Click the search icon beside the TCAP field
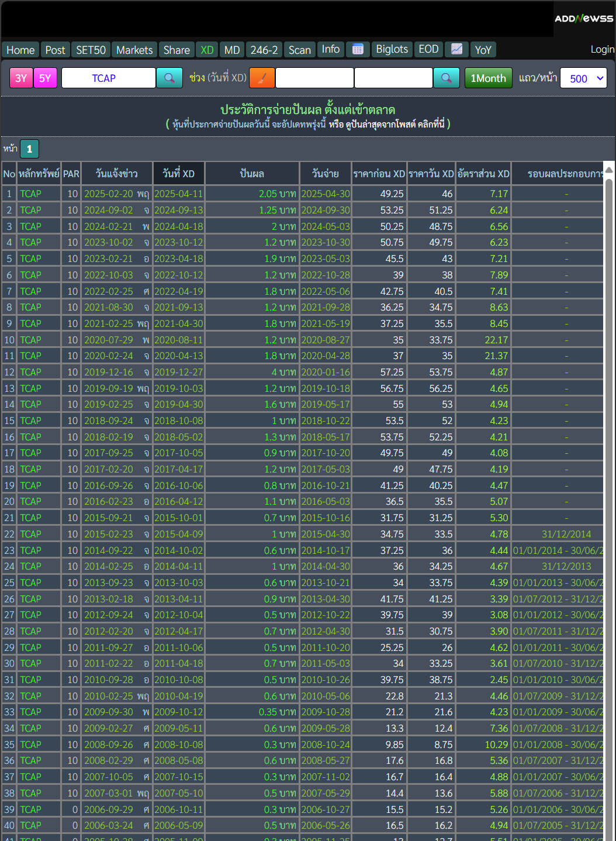This screenshot has width=616, height=841. point(169,78)
